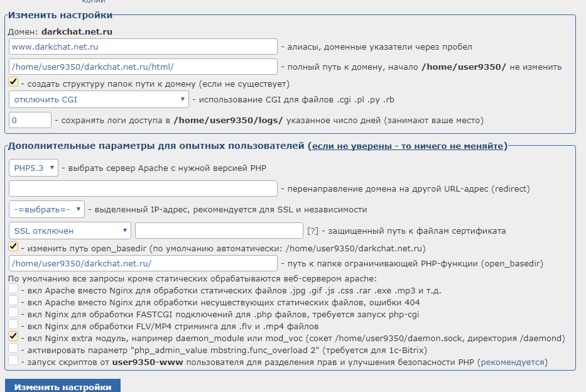Open the CGI usage dropdown
Viewport: 586px width, 392px height.
coord(99,99)
